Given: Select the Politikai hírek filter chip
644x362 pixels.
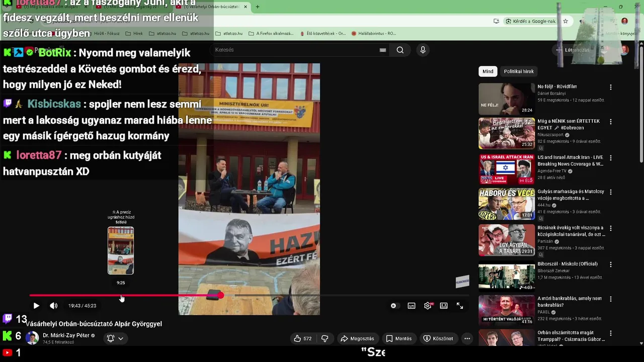Looking at the screenshot, I should click(x=519, y=71).
